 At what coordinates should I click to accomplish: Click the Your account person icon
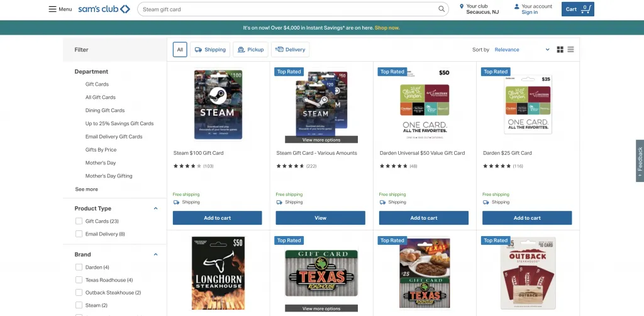click(x=517, y=6)
